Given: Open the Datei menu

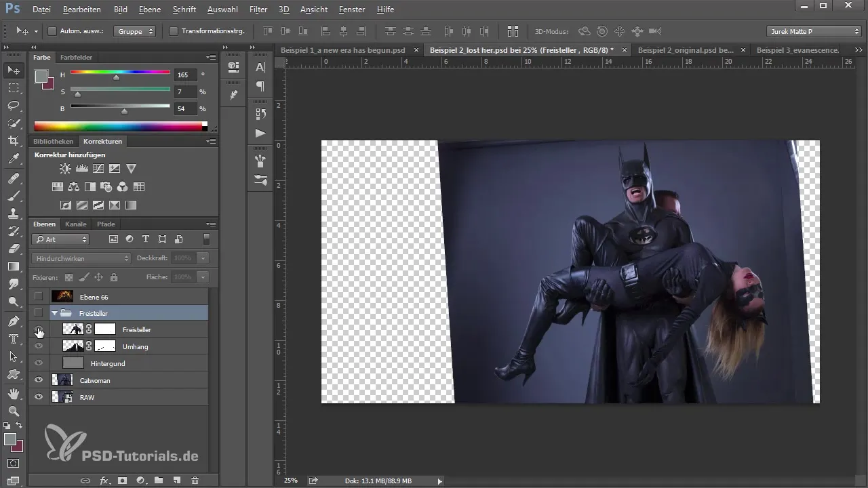Looking at the screenshot, I should pyautogui.click(x=41, y=9).
